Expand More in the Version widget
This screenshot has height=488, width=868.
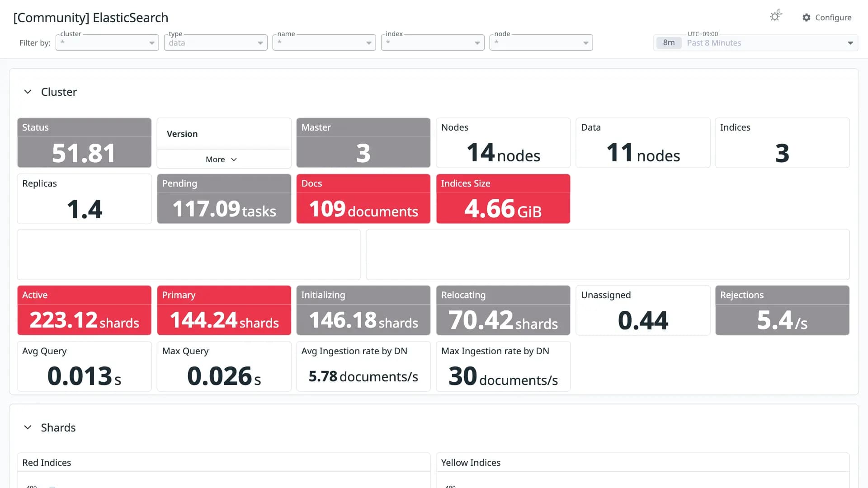221,160
